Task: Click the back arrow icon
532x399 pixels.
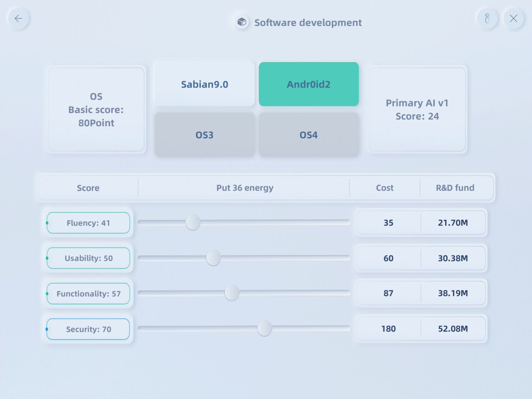Action: pyautogui.click(x=18, y=19)
